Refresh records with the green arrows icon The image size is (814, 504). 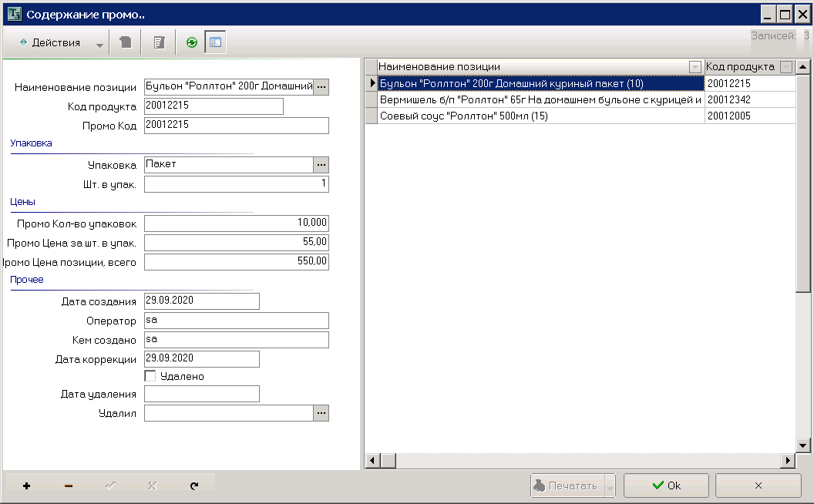pos(192,42)
